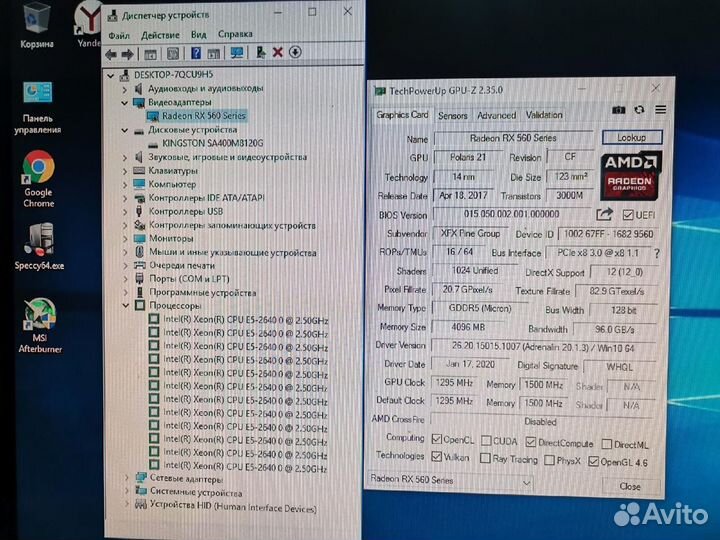Click the update driver toolbar icon beside red X
This screenshot has width=720, height=540.
pyautogui.click(x=261, y=52)
